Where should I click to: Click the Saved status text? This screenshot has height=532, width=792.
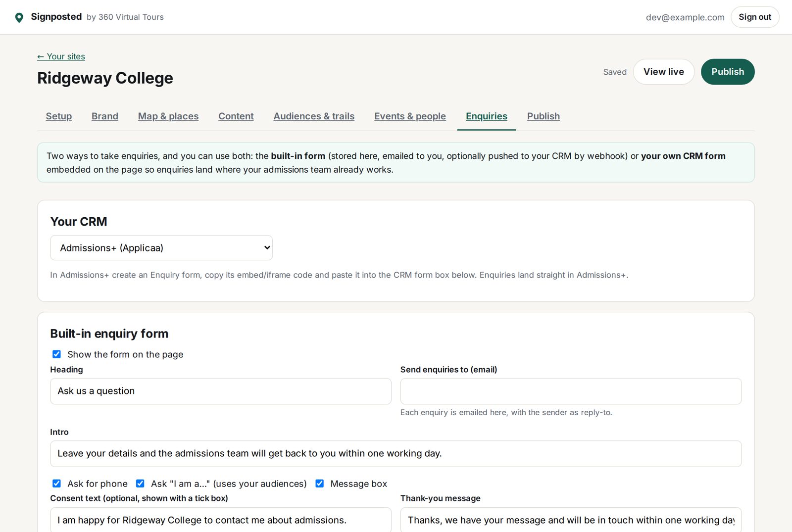pyautogui.click(x=615, y=72)
